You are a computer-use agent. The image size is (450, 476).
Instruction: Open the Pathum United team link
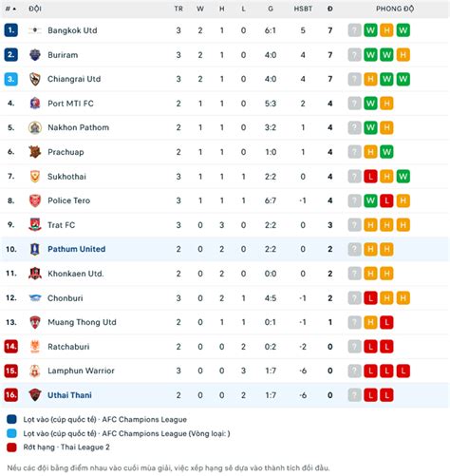click(77, 249)
